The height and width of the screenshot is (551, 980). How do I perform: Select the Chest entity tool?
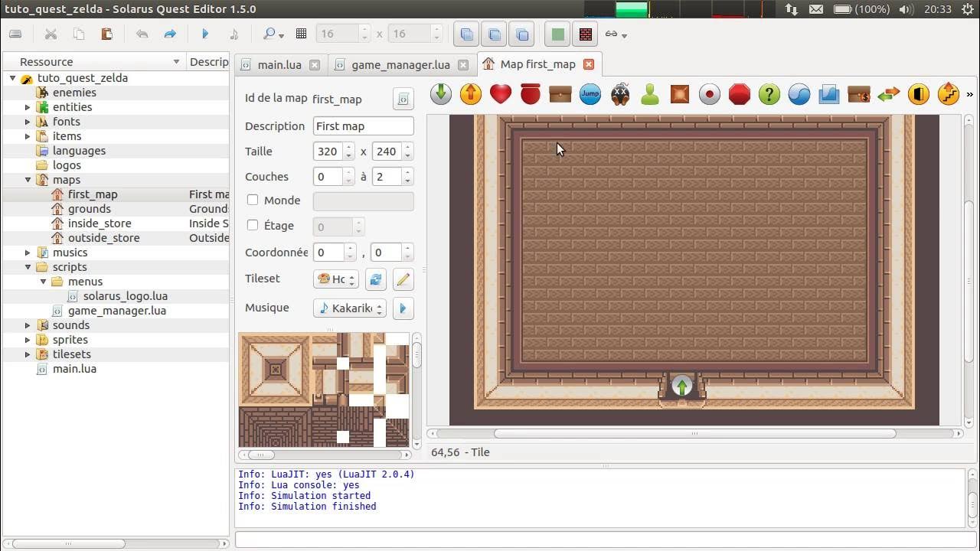(x=560, y=94)
